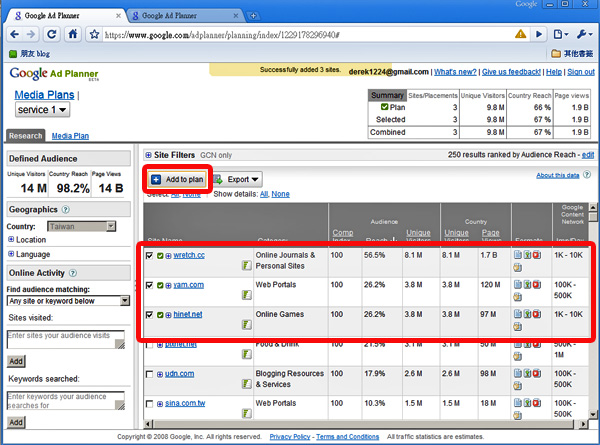Screen dimensions: 600x445
Task: Open the green profile icon for hinet.net
Action: [247, 324]
